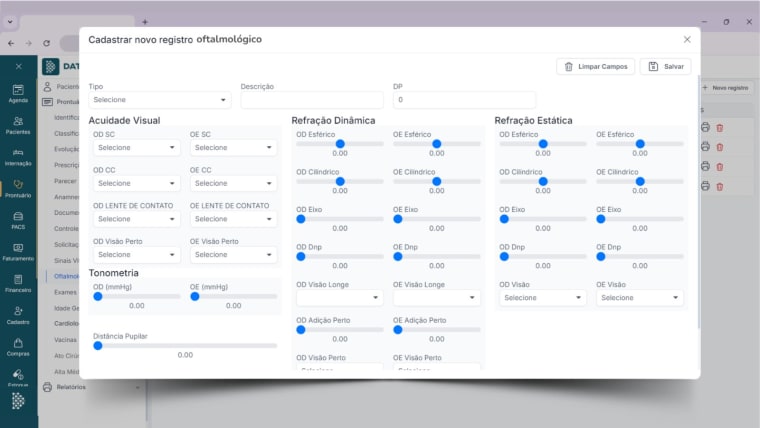Screen dimensions: 760x428
Task: Click Tonometria OD (mmHg) slider handle
Action: pos(98,296)
